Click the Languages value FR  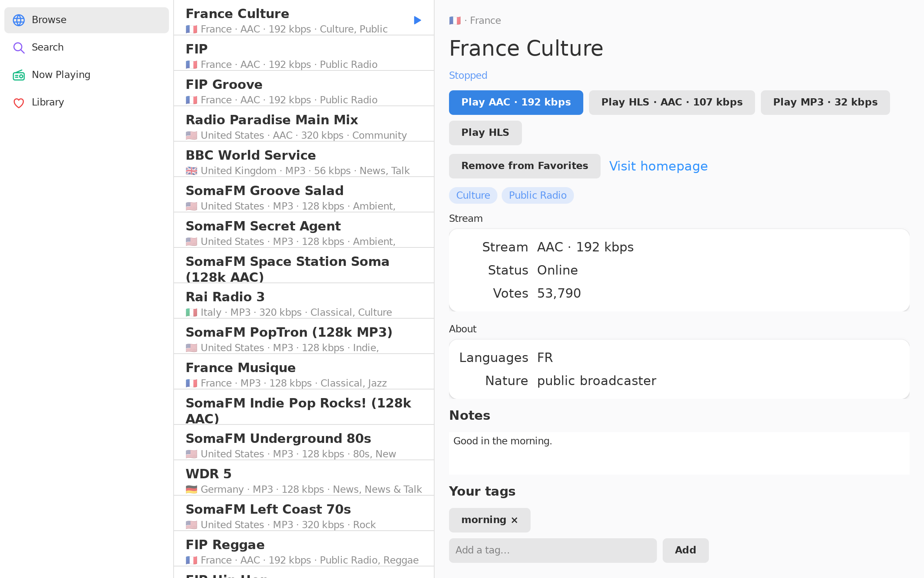click(x=545, y=358)
